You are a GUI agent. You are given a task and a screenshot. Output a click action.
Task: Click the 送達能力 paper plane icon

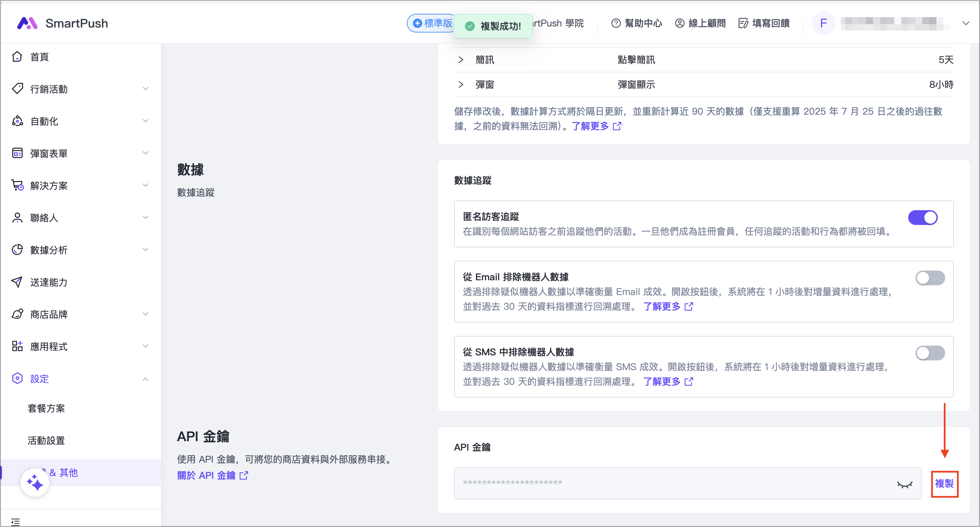(x=17, y=282)
